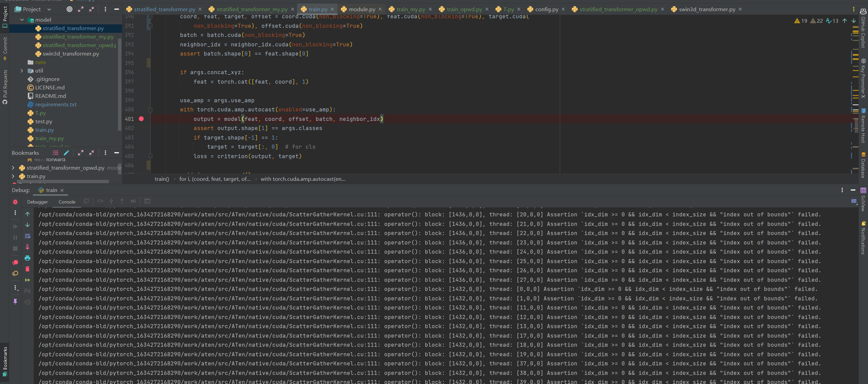Stop the running debug process

[15, 249]
